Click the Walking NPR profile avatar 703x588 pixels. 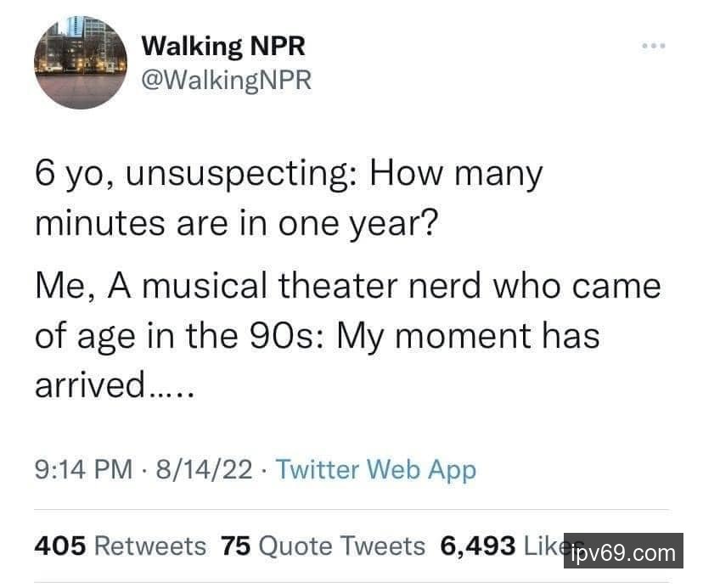coord(81,62)
